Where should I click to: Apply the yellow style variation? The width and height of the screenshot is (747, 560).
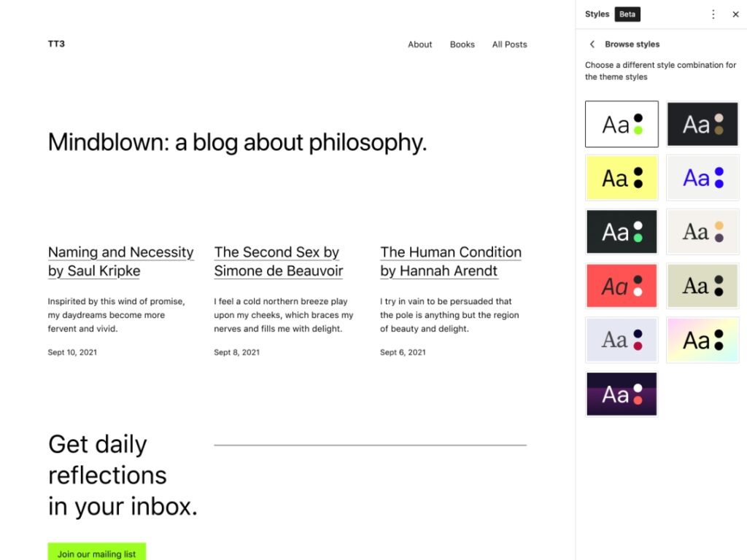(622, 177)
